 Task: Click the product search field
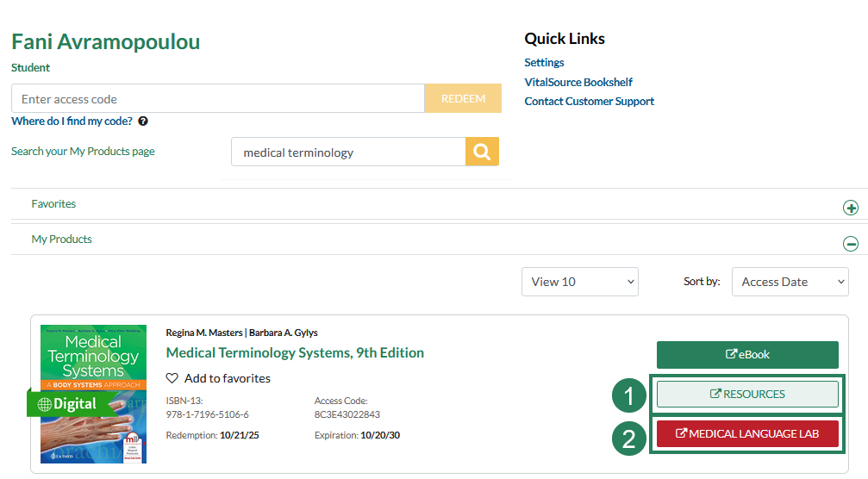pos(348,152)
